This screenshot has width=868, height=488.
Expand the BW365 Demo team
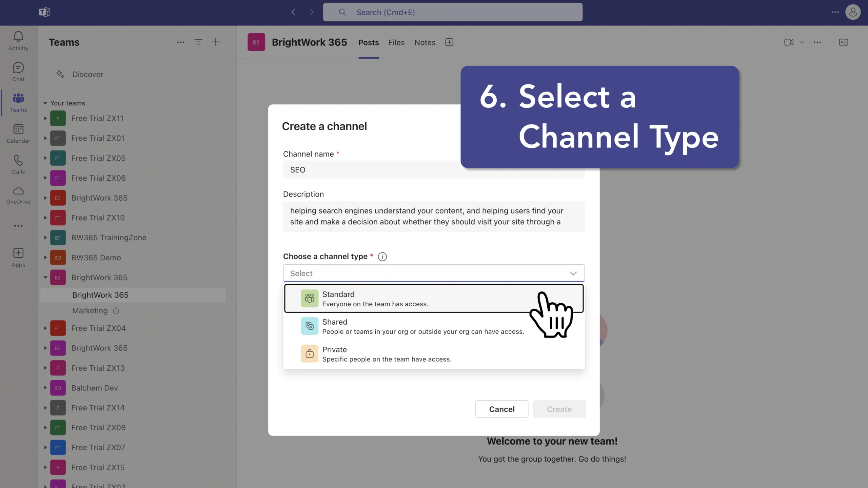point(45,258)
